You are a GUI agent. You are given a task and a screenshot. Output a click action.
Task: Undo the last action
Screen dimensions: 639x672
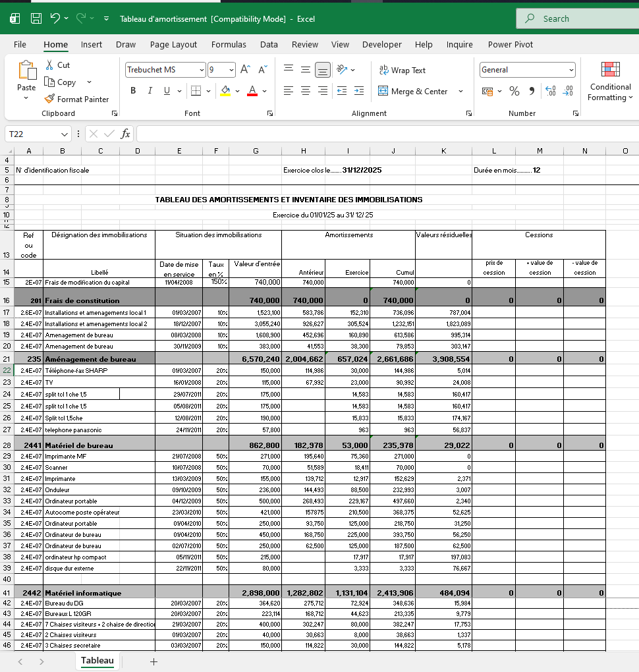(x=55, y=18)
